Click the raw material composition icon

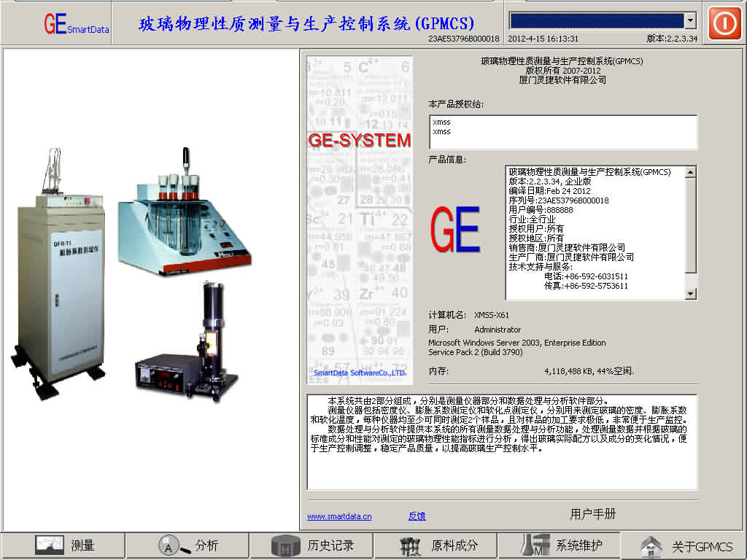409,546
